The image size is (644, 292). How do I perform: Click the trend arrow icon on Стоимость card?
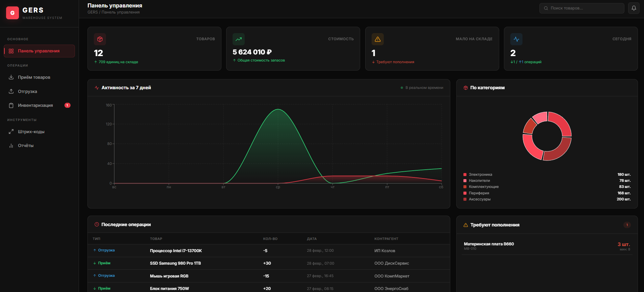click(x=239, y=39)
